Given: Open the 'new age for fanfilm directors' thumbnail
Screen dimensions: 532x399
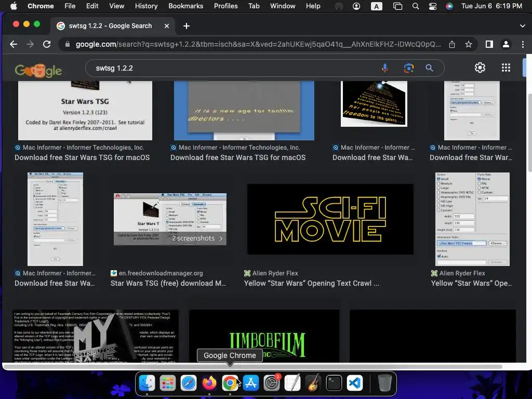Looking at the screenshot, I should coord(244,110).
